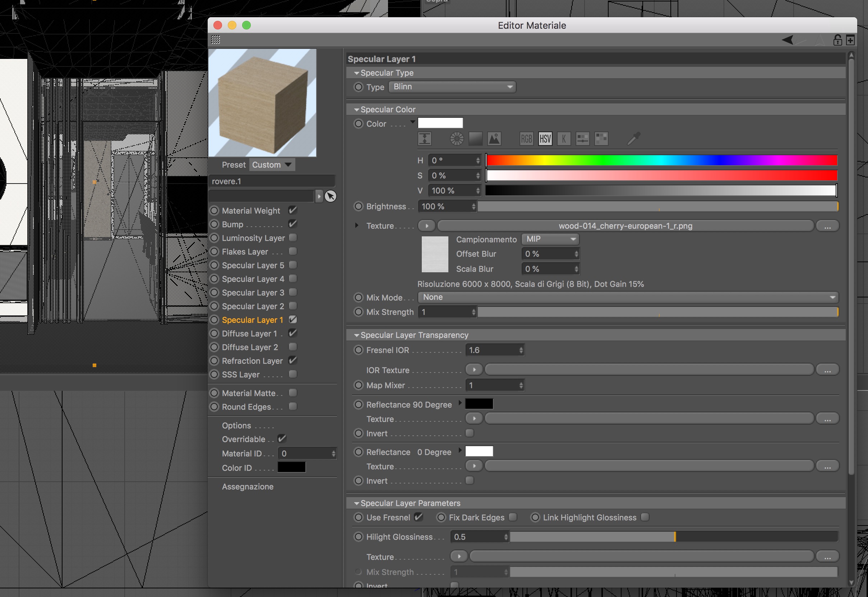Click the IOR Texture browse ellipsis button

point(827,370)
